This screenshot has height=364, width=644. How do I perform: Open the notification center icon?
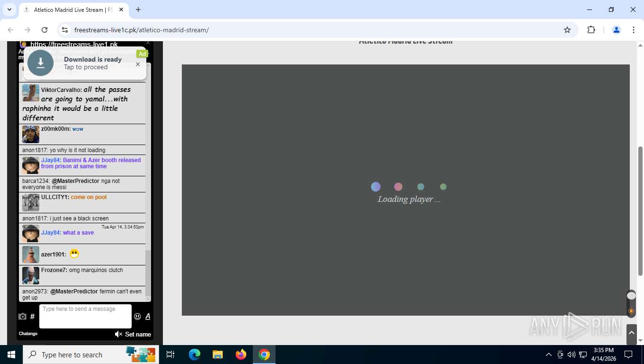click(628, 355)
